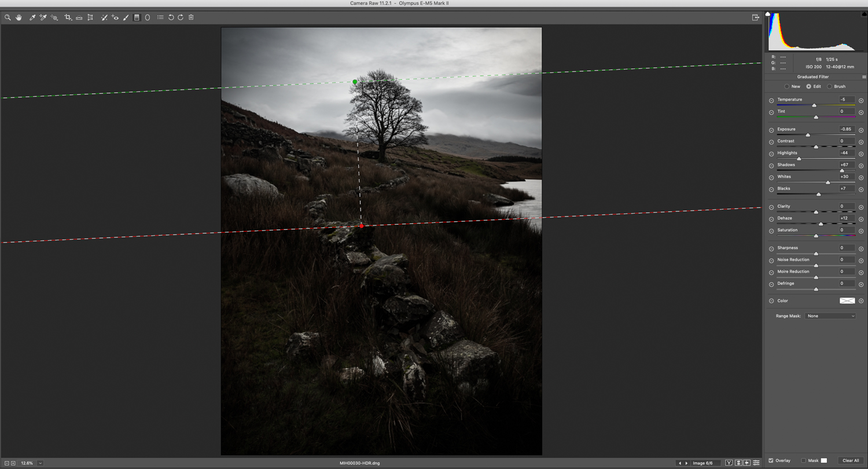Adjust the Shadows slider handle
This screenshot has width=868, height=469.
point(842,171)
